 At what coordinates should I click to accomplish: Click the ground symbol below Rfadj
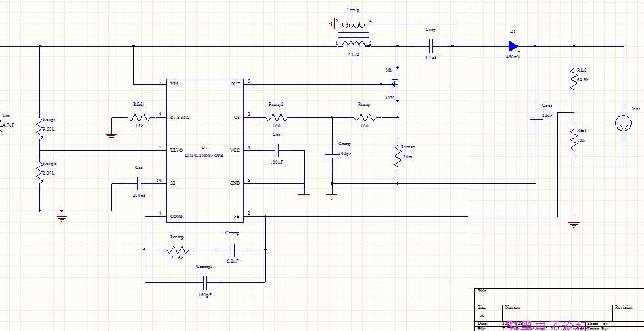pyautogui.click(x=111, y=137)
